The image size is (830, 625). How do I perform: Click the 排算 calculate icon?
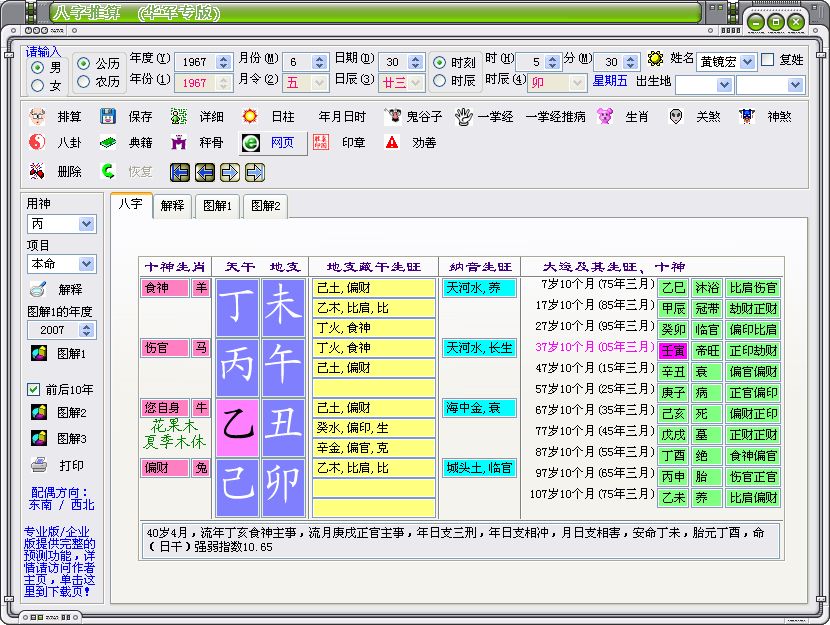(x=38, y=117)
